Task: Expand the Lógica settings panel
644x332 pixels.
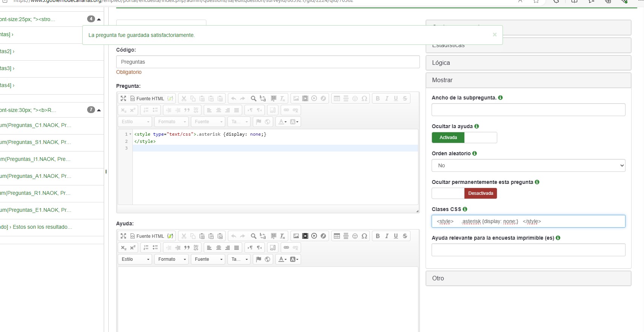Action: click(x=528, y=63)
